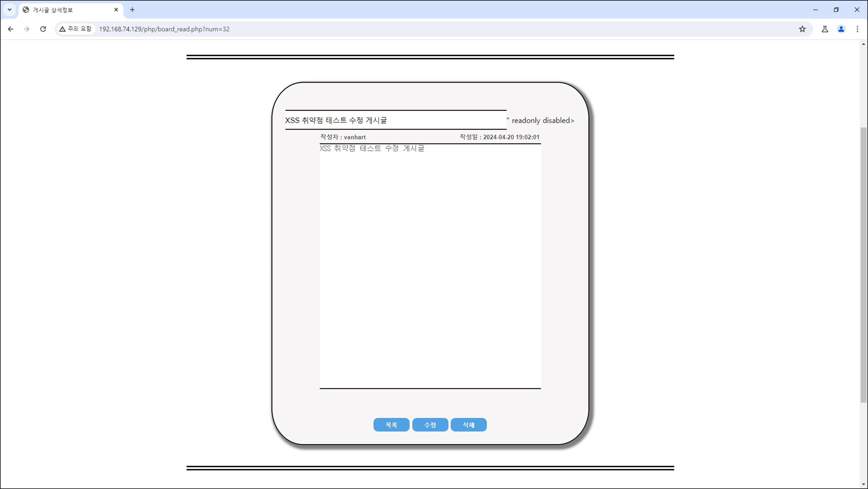The width and height of the screenshot is (868, 489).
Task: Restore down the Chrome window
Action: tap(836, 10)
